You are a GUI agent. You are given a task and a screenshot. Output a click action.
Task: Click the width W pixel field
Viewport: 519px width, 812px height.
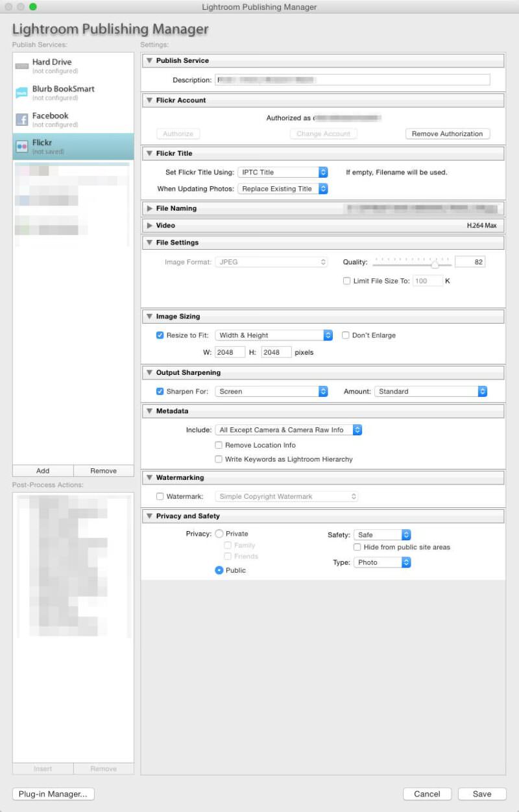230,352
